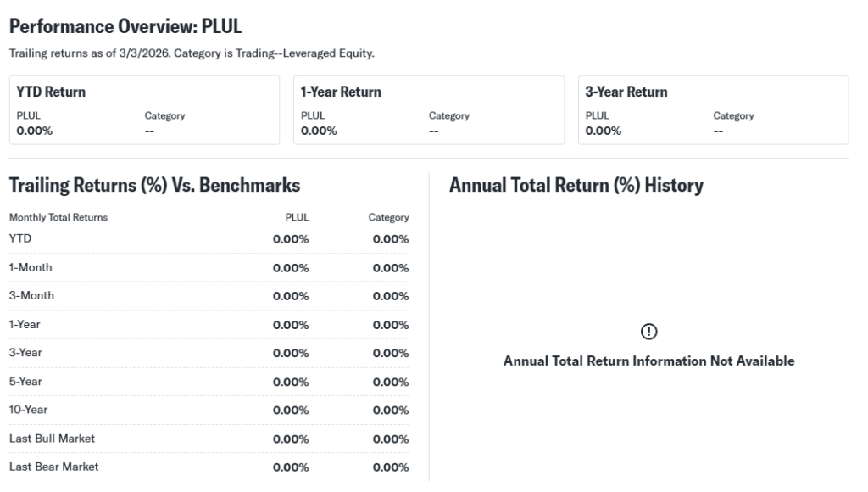Image resolution: width=868 pixels, height=492 pixels.
Task: Select the 10-Year row label
Action: (28, 410)
